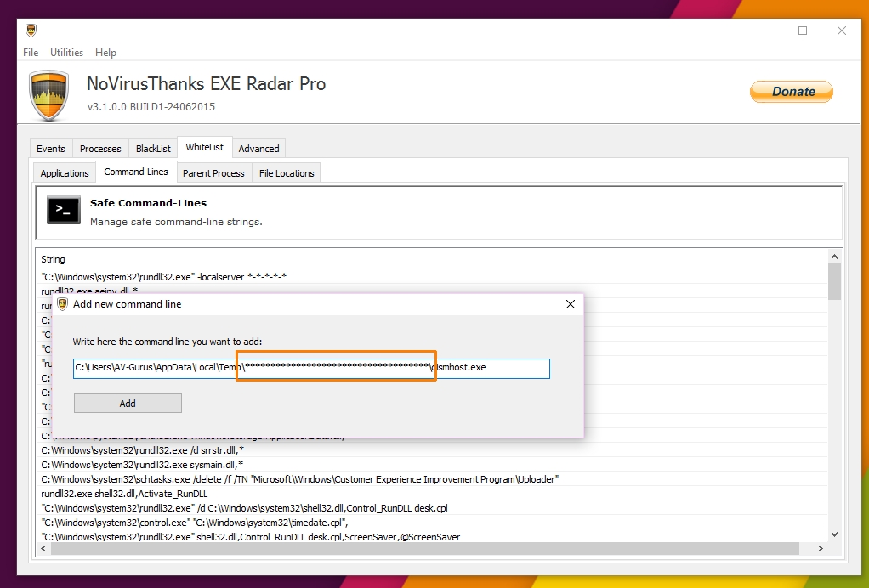This screenshot has height=588, width=869.
Task: Click the small shield icon in title bar
Action: click(31, 31)
